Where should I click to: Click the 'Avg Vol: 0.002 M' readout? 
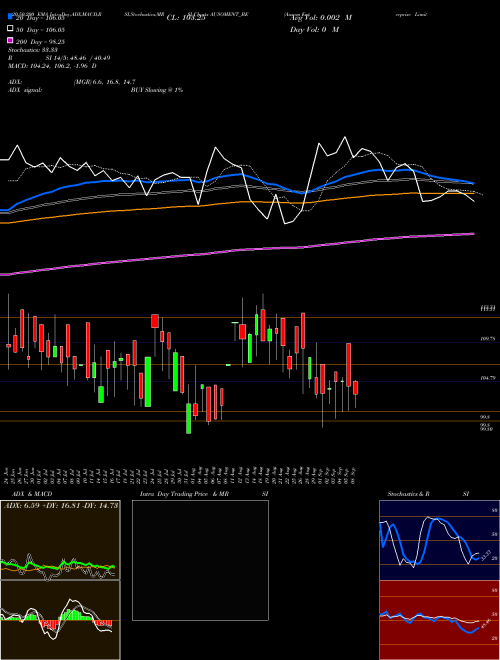321,18
